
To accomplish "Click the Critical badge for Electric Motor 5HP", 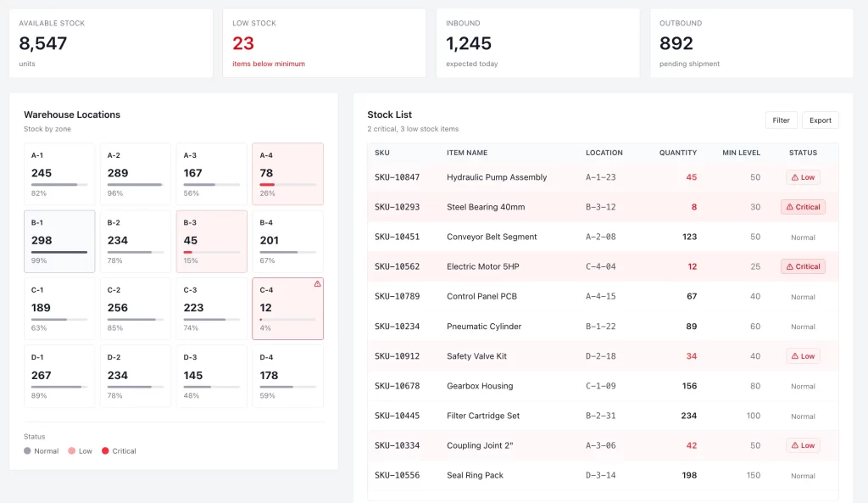I will click(x=803, y=266).
